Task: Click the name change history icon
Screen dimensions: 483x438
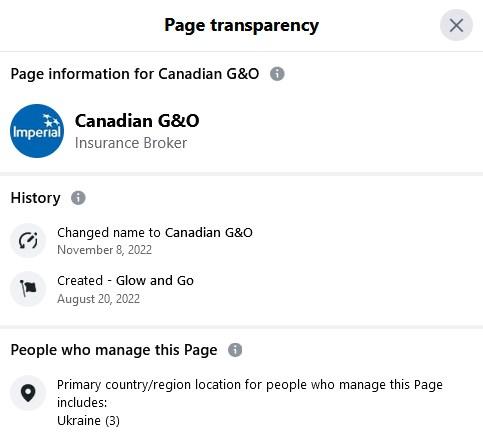Action: tap(28, 241)
